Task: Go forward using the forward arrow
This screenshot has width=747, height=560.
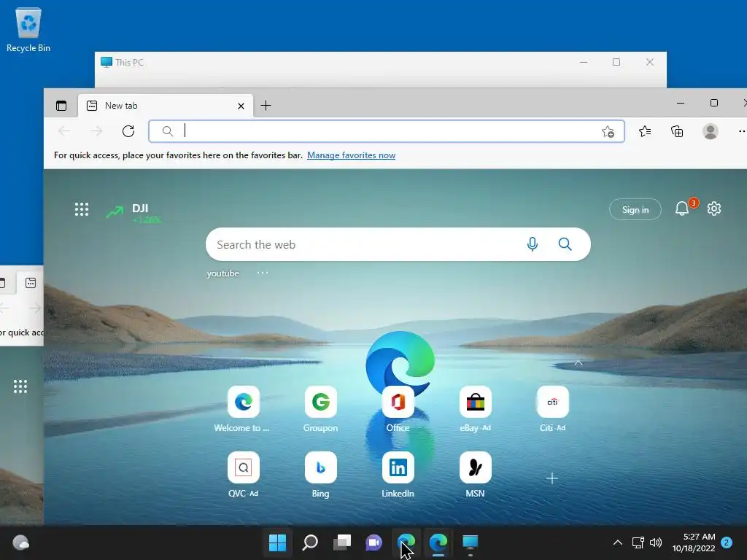Action: pyautogui.click(x=96, y=131)
